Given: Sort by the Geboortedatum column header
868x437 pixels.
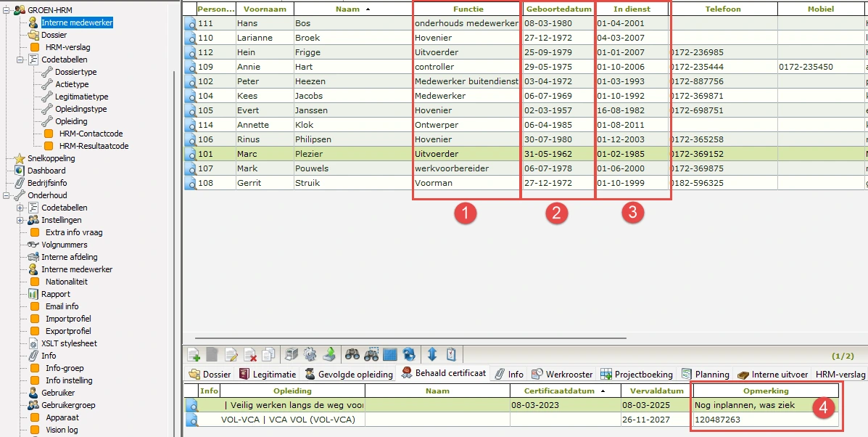Looking at the screenshot, I should pos(557,9).
